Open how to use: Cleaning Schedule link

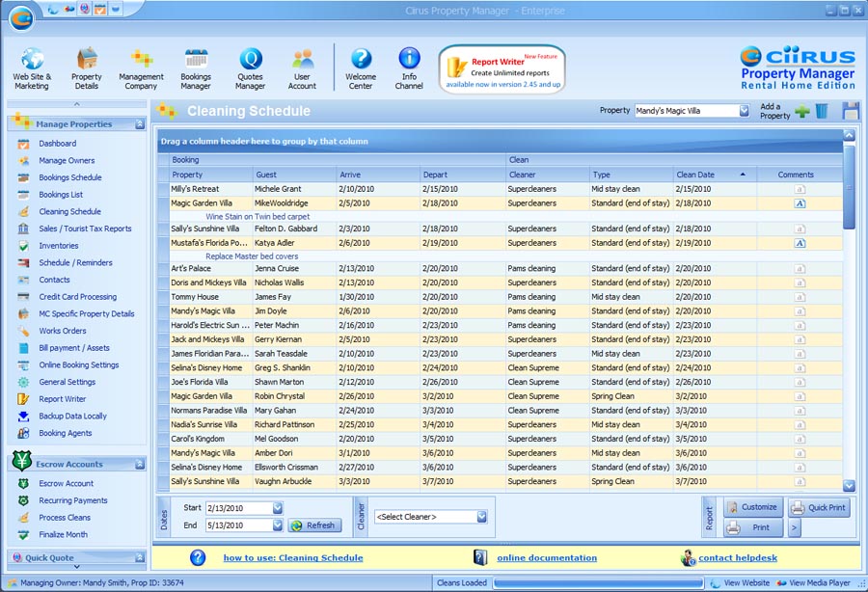tap(293, 558)
